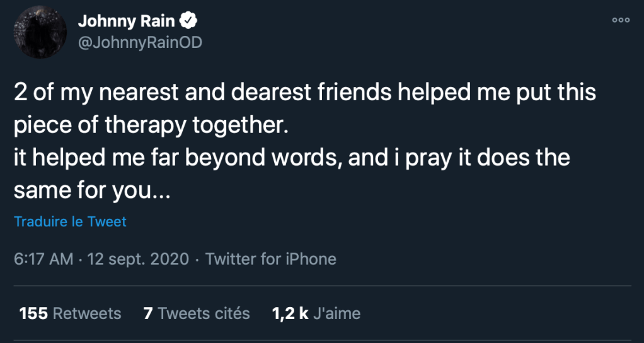Viewport: 644px width, 343px height.
Task: Open Johnny Rain's profile picture
Action: [x=40, y=32]
